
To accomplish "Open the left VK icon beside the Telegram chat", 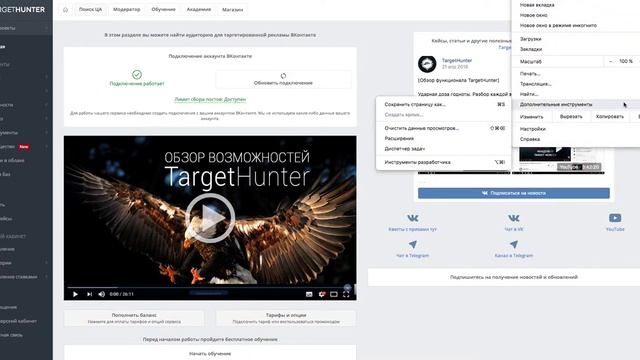I will click(x=413, y=218).
